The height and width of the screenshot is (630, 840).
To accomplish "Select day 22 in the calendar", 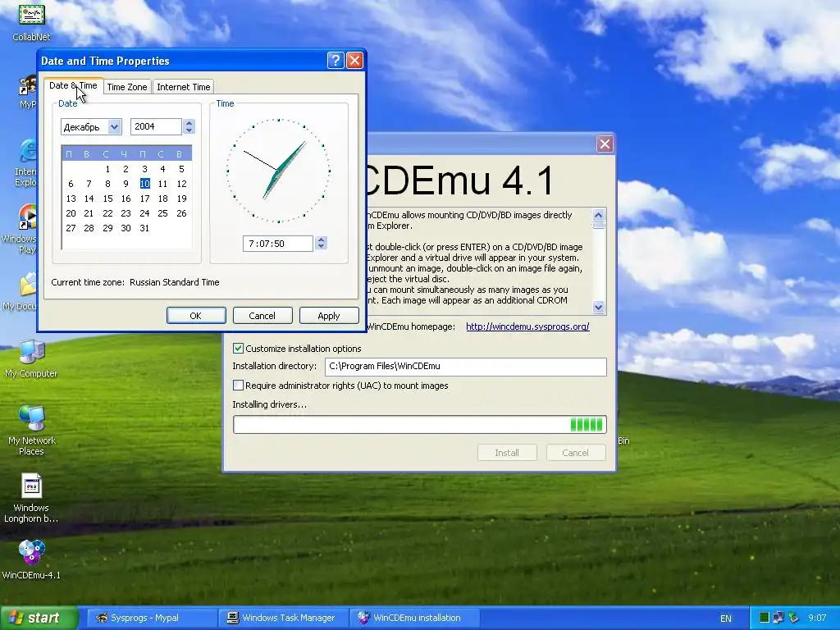I will tap(107, 213).
